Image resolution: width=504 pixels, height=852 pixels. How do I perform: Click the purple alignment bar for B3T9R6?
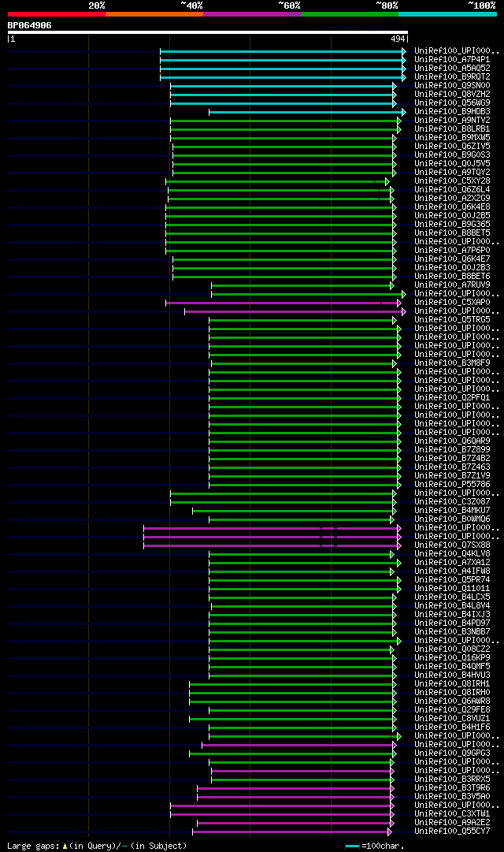(x=296, y=788)
